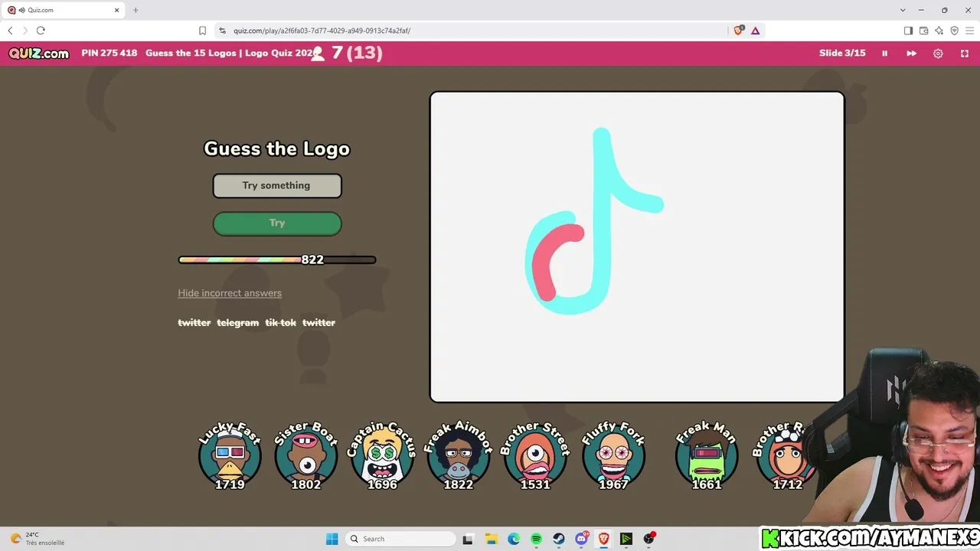Viewport: 980px width, 551px height.
Task: Open Spotify from taskbar
Action: pyautogui.click(x=536, y=539)
